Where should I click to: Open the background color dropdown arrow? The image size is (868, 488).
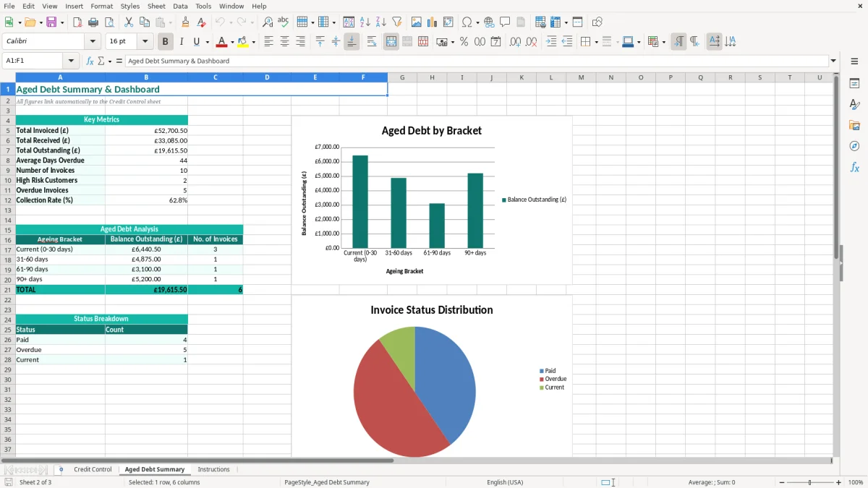click(x=253, y=42)
